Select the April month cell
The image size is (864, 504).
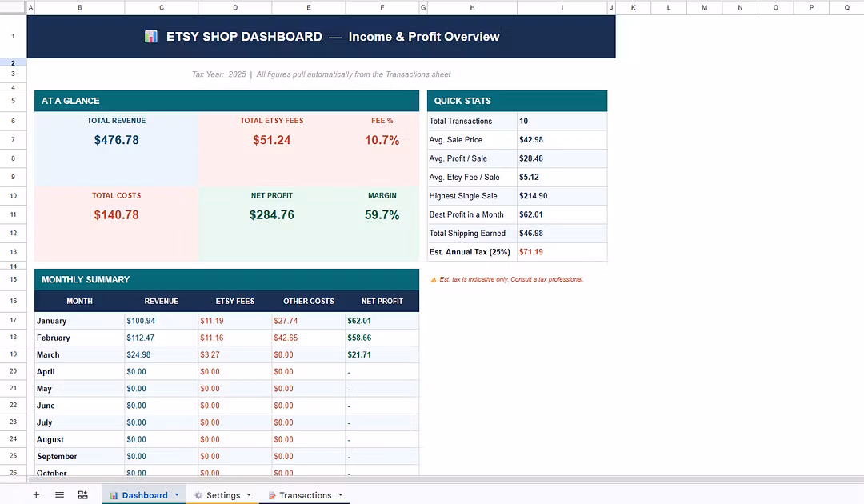pyautogui.click(x=80, y=372)
